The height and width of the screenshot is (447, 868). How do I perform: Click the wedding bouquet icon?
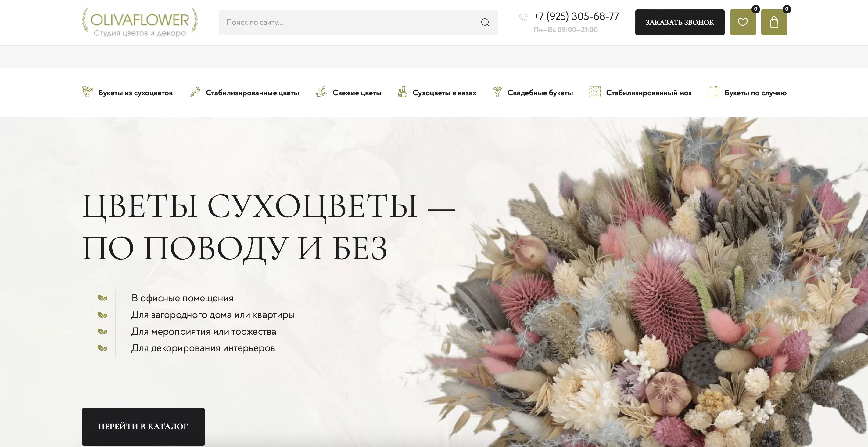click(497, 92)
